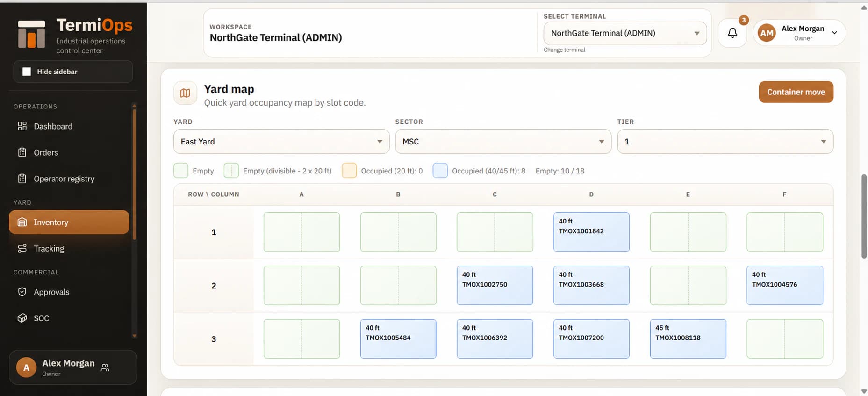Click the TermiOps logo icon
This screenshot has width=868, height=396.
tap(31, 34)
